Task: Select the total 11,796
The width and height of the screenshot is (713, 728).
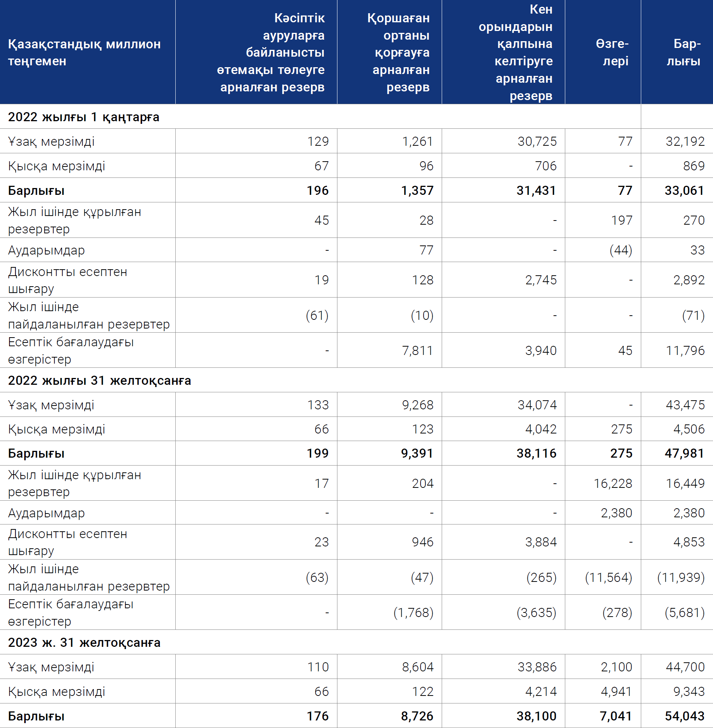Action: pos(685,351)
